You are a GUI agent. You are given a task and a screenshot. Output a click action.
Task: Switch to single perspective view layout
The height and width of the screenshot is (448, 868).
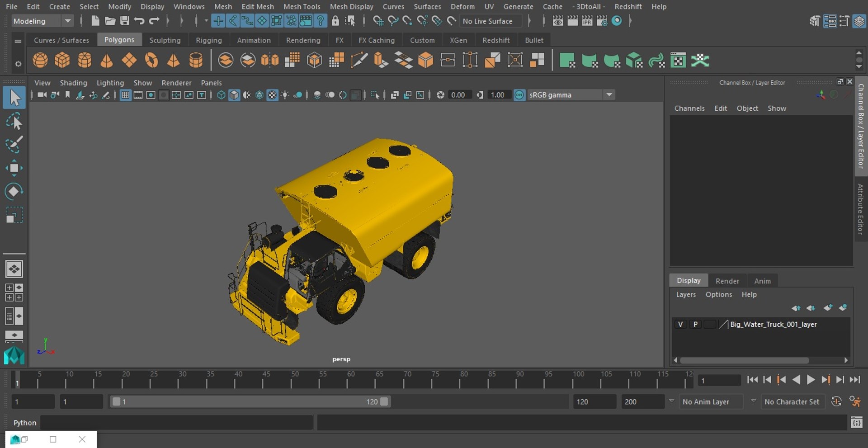point(14,269)
